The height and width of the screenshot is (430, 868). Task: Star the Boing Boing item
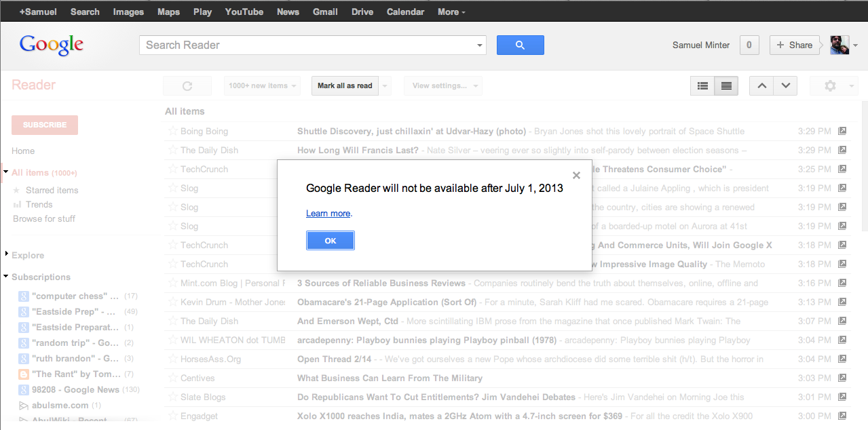click(172, 131)
